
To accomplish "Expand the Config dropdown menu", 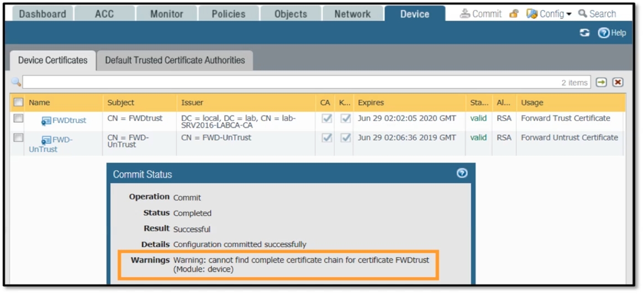I will (x=568, y=14).
